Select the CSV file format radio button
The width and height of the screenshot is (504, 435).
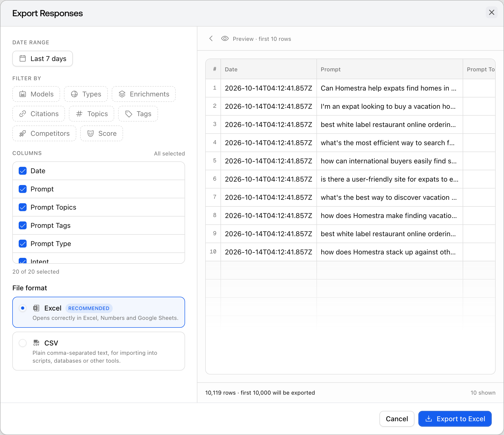click(x=23, y=343)
